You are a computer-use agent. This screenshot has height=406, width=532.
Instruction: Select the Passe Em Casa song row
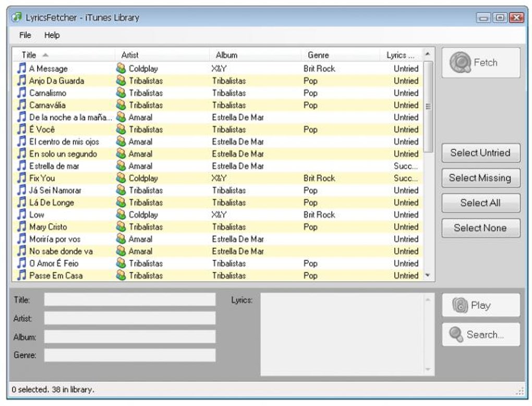pyautogui.click(x=217, y=276)
